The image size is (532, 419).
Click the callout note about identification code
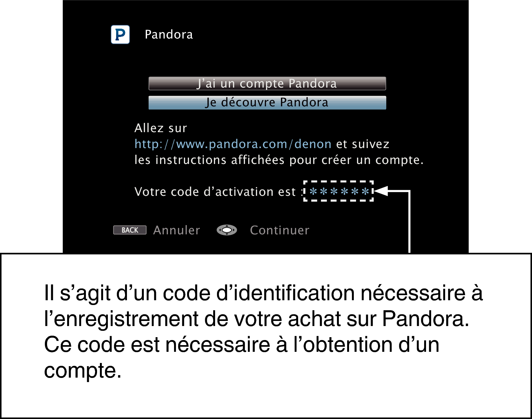click(x=266, y=336)
